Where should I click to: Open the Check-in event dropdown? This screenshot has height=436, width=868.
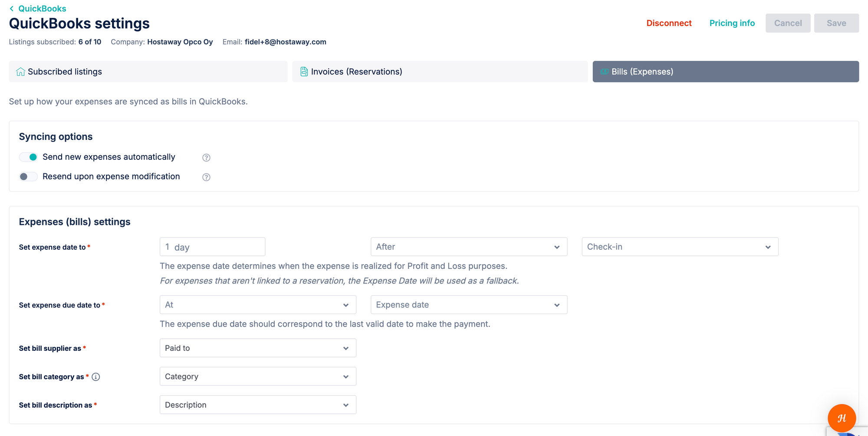pos(680,247)
